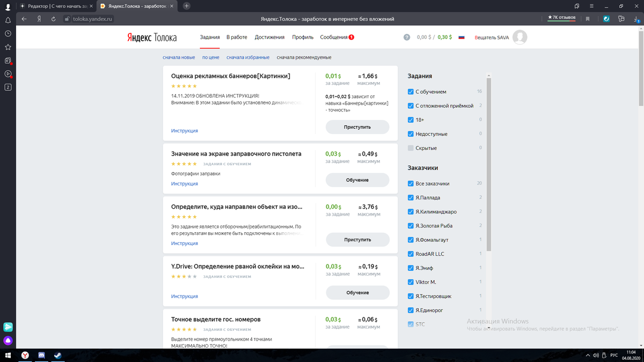Open the tab groups icon in title bar
Screen dimensions: 644x362
(x=577, y=6)
